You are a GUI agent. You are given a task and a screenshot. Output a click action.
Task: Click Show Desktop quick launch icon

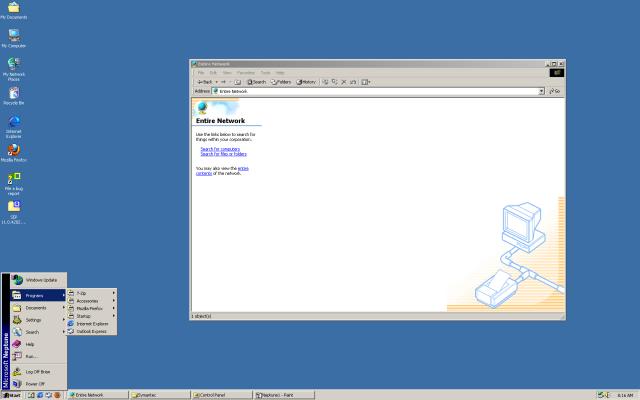[31, 395]
